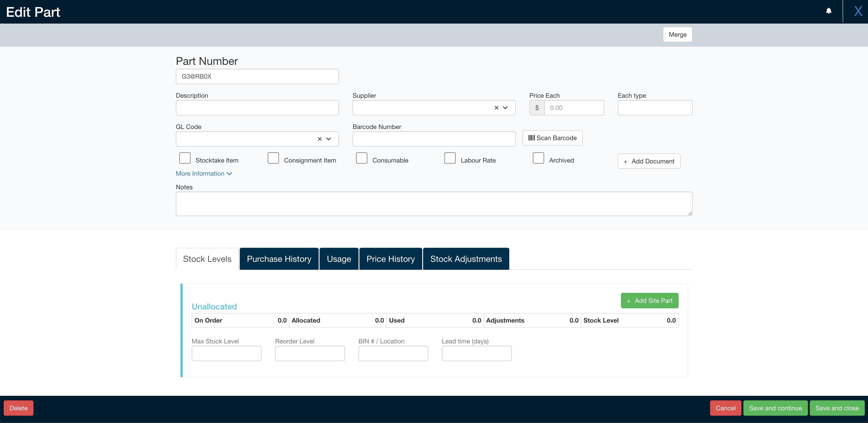Click Add Document plus button

(649, 161)
